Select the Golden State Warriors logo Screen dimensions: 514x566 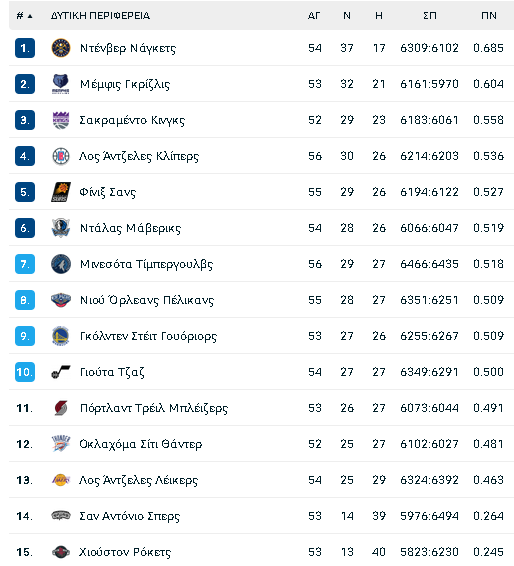(61, 336)
